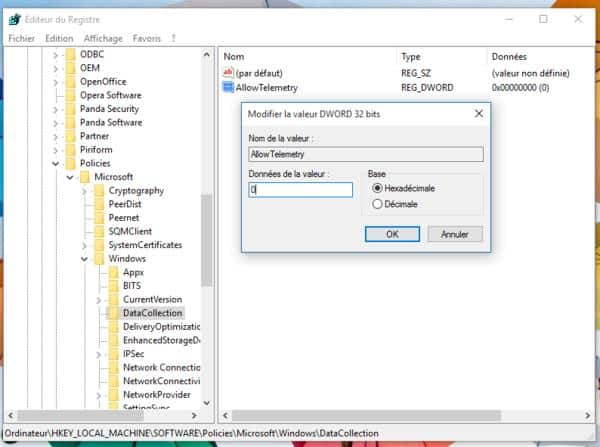Viewport: 600px width, 447px height.
Task: Click the Cryptography folder icon
Action: coord(99,191)
